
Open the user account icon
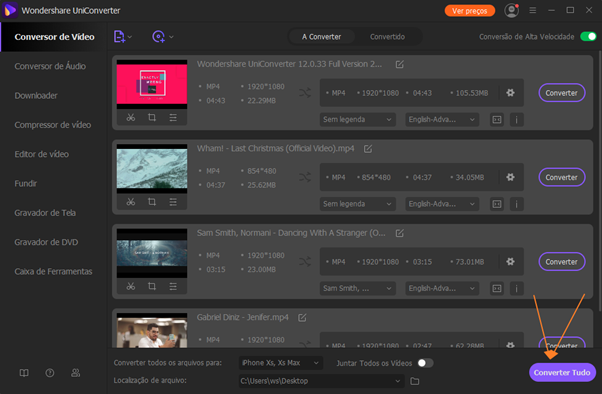click(511, 10)
